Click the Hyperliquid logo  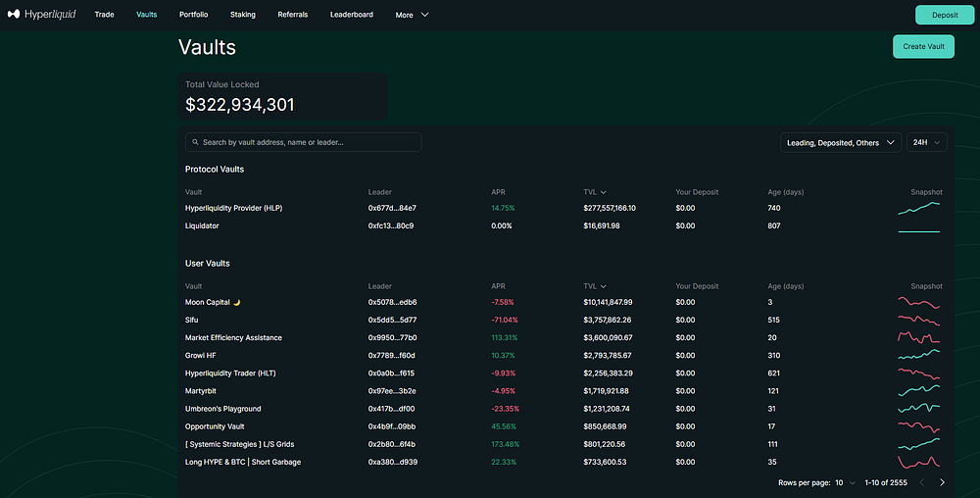(x=41, y=15)
